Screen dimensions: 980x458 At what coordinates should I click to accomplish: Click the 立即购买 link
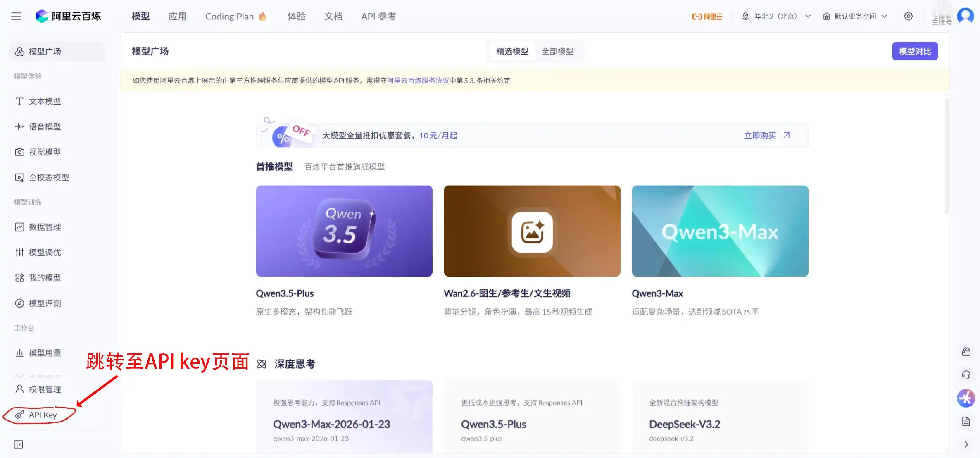coord(767,135)
